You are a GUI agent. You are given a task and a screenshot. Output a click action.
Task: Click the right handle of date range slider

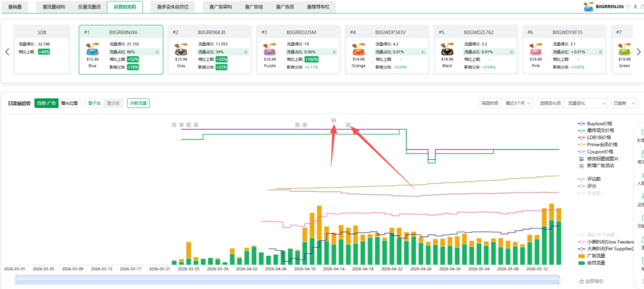point(560,281)
